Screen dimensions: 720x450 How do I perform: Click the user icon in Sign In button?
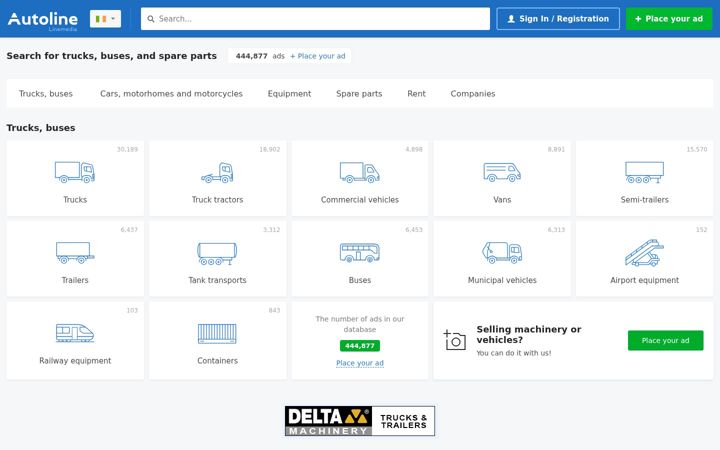point(511,19)
